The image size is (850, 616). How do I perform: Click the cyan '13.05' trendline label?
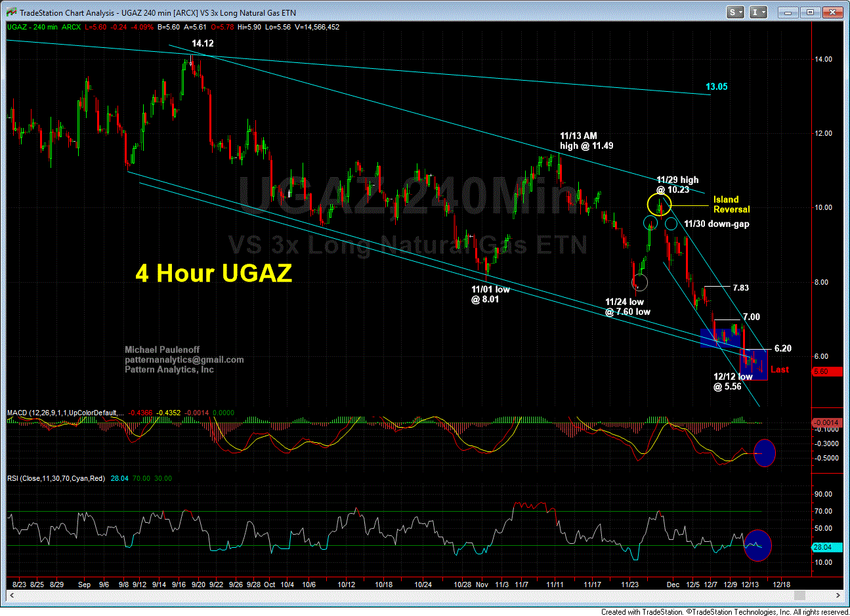(717, 87)
